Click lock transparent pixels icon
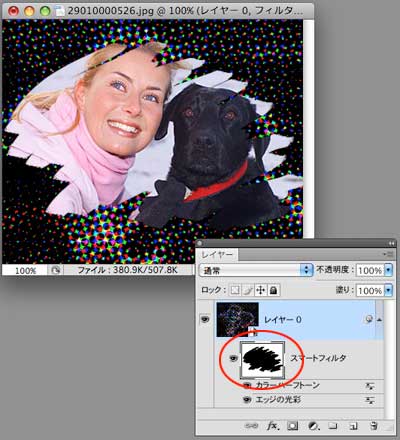This screenshot has height=440, width=400. click(235, 290)
